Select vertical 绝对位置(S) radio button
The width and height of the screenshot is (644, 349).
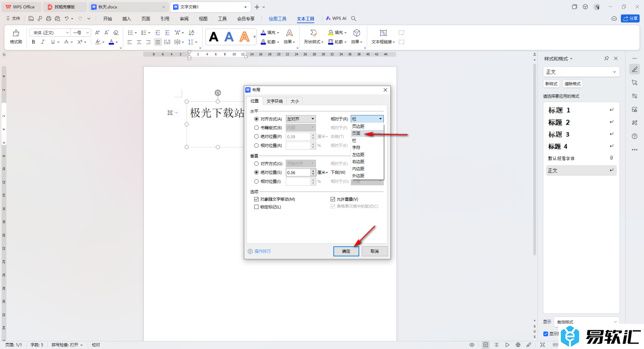pyautogui.click(x=257, y=172)
